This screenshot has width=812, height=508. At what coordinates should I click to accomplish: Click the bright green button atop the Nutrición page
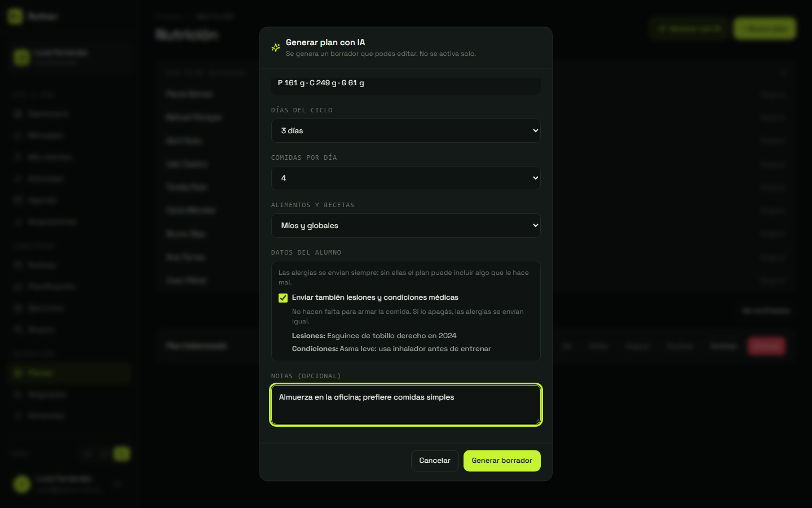pos(765,28)
